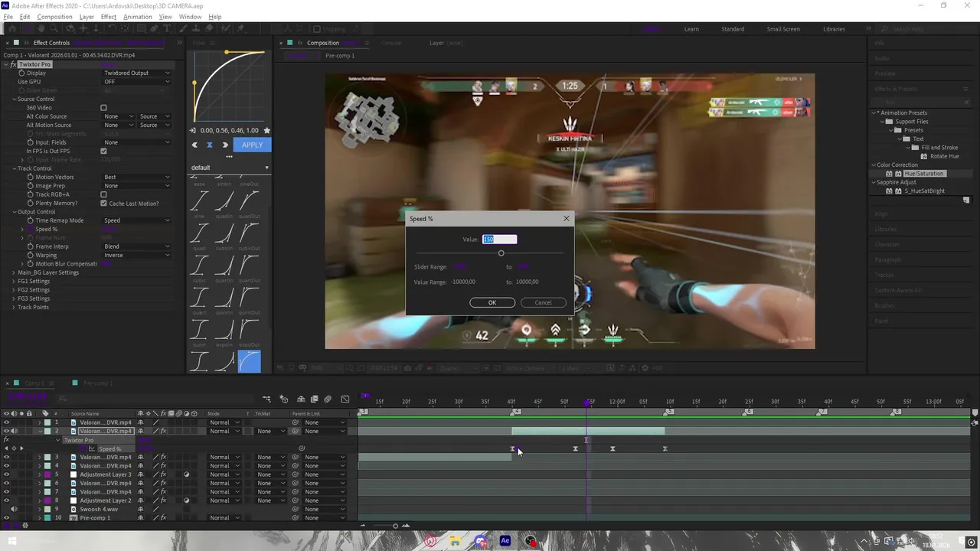
Task: Toggle the Track RGB+A checkbox
Action: [103, 194]
